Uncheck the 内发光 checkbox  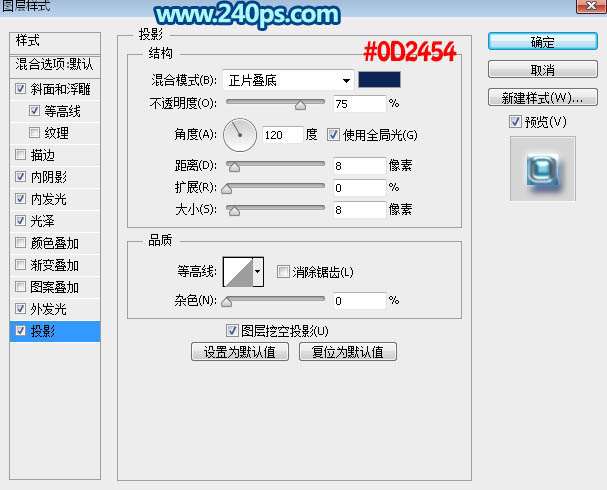click(x=21, y=199)
